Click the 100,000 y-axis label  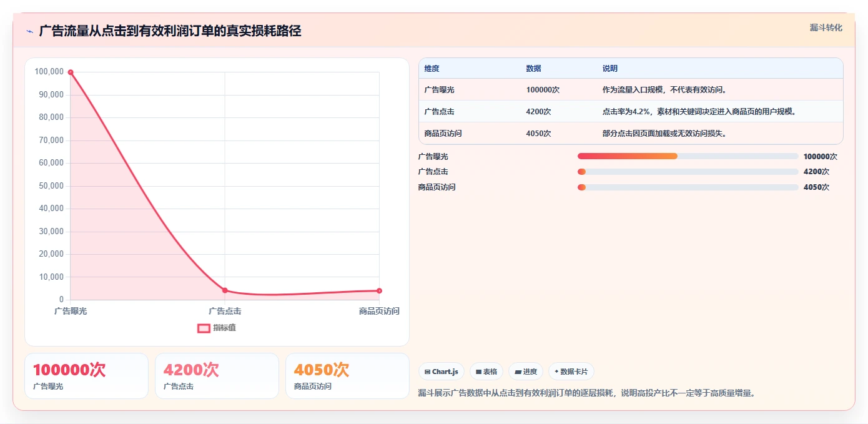(x=50, y=72)
